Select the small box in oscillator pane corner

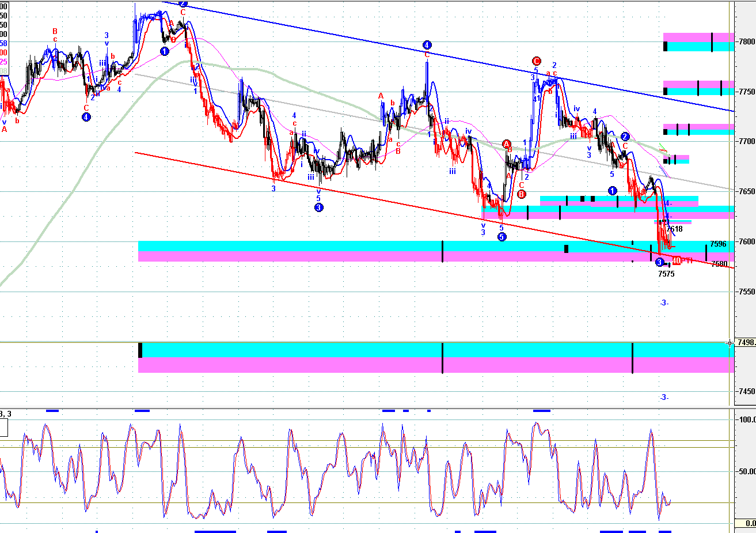[4, 428]
